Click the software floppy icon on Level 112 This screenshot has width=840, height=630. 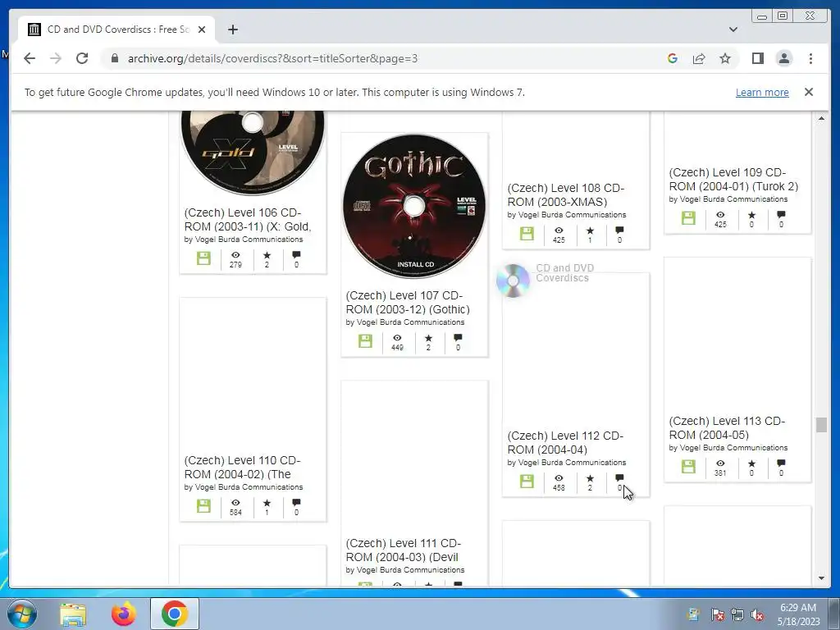[527, 481]
